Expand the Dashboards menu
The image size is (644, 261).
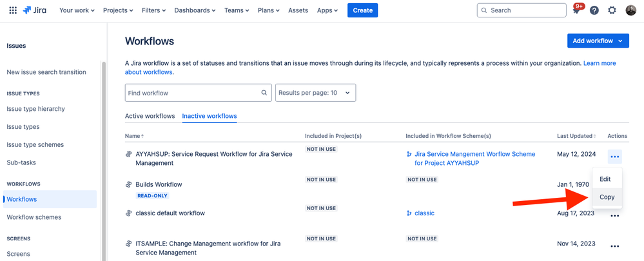[195, 10]
